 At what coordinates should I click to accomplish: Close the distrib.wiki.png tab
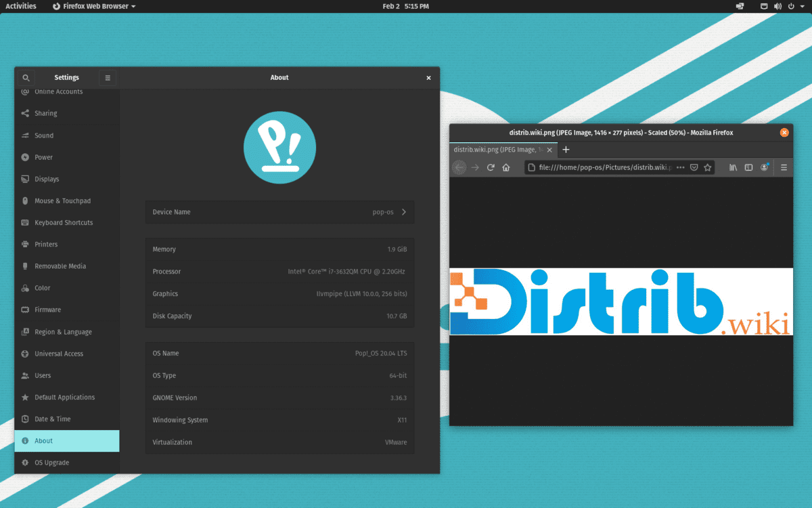click(549, 150)
